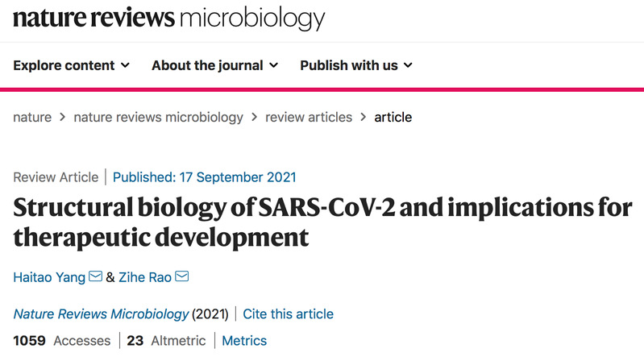Click the chevron arrow beside Publish with us
The image size is (644, 357).
coord(408,65)
